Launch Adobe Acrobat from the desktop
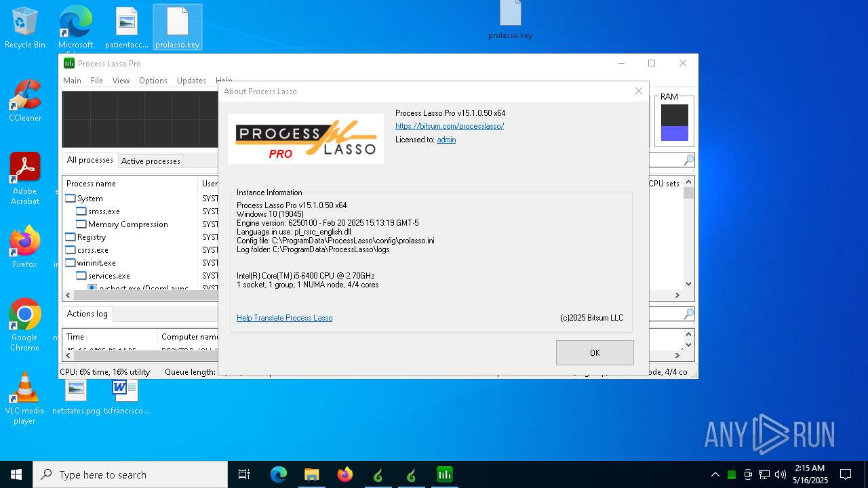 tap(24, 179)
